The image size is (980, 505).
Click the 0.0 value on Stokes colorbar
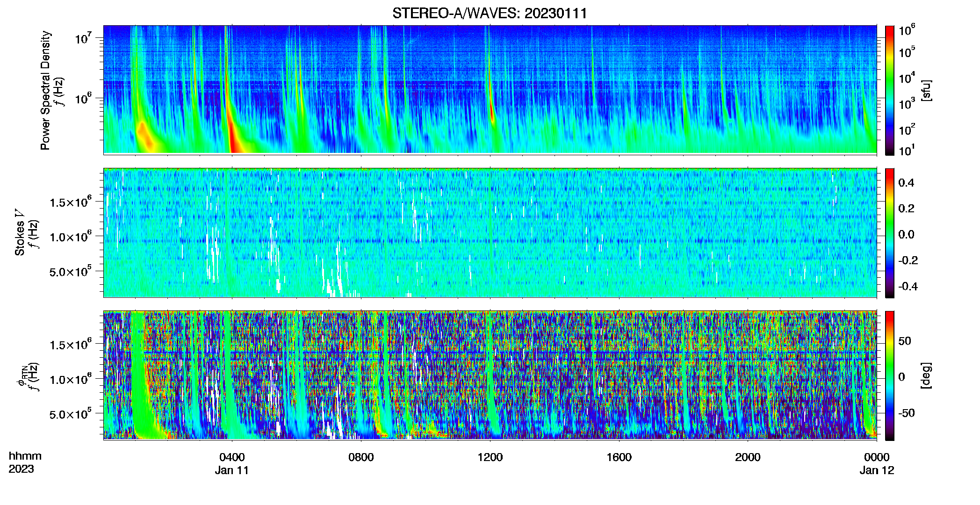coord(906,234)
